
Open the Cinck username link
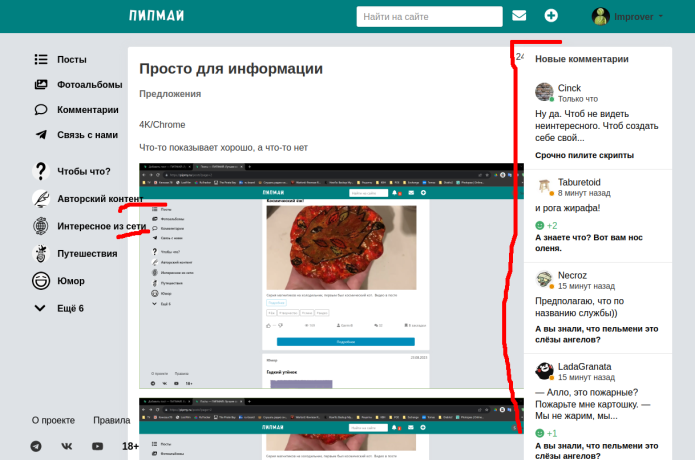pyautogui.click(x=569, y=88)
